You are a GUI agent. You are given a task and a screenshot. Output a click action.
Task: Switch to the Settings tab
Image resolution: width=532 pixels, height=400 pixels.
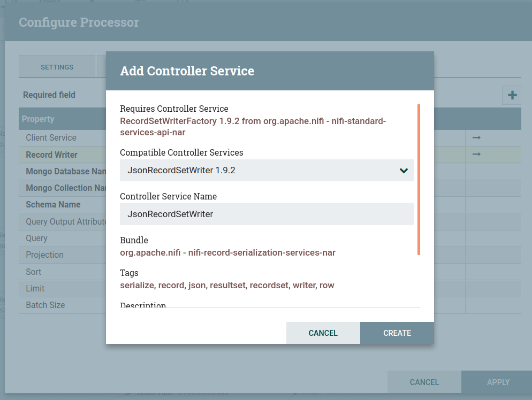(57, 67)
